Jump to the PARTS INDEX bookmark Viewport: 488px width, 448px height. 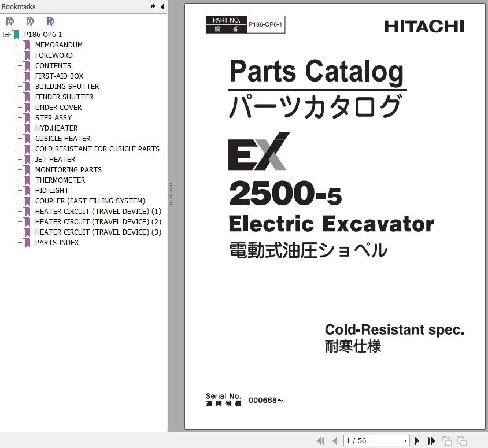click(57, 243)
